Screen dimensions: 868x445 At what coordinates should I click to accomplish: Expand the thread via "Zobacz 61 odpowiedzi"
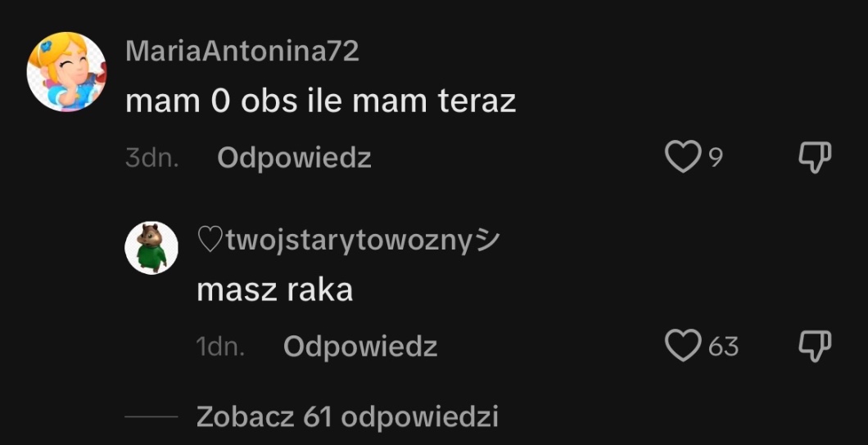pyautogui.click(x=347, y=417)
